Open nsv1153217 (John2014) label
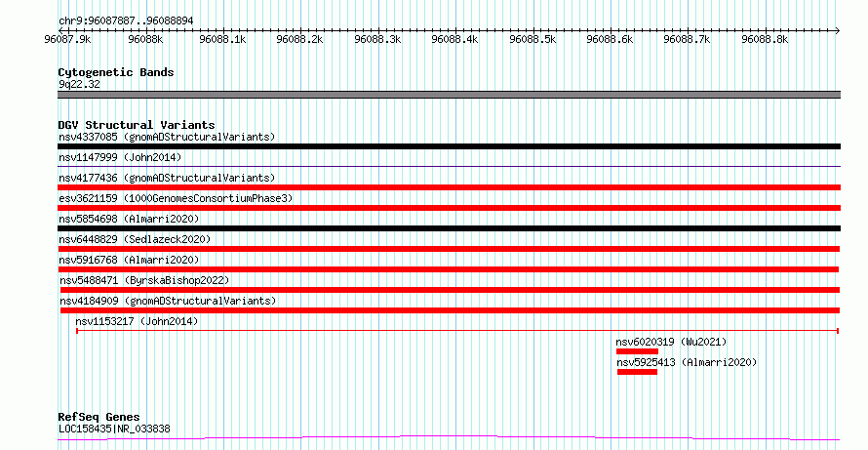The height and width of the screenshot is (450, 868). [137, 321]
